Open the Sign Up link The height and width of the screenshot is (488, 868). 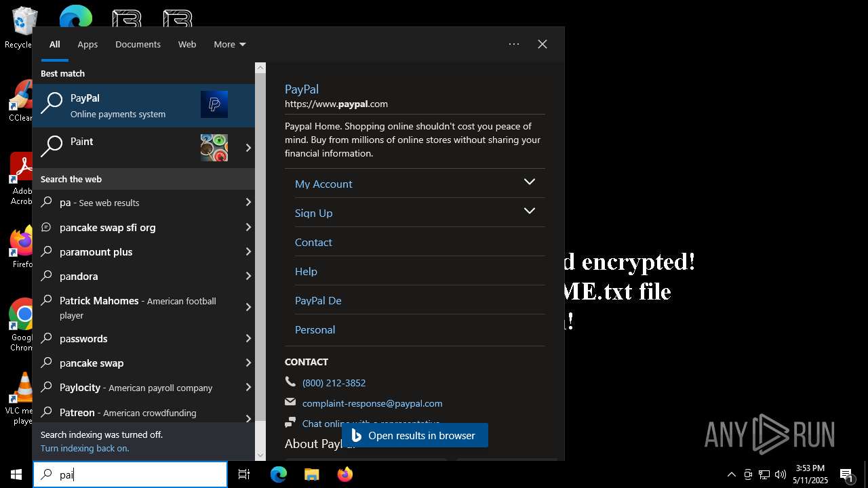314,213
